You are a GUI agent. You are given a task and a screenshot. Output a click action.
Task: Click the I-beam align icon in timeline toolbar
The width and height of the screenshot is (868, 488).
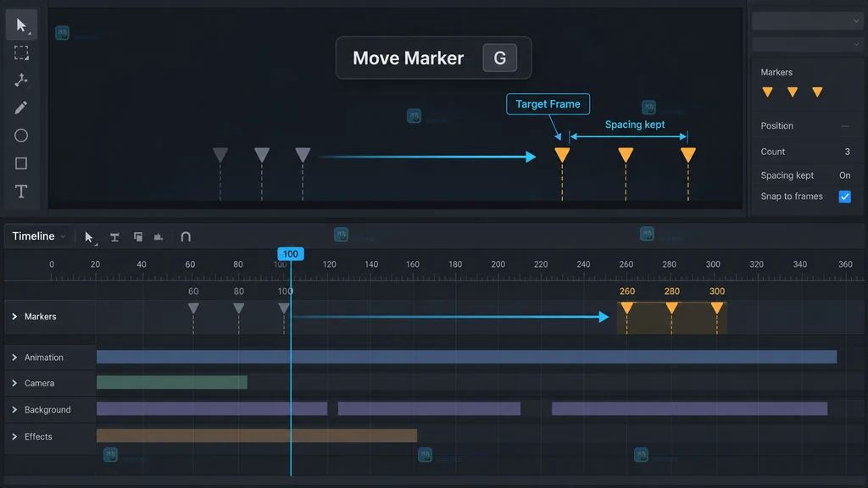(114, 237)
